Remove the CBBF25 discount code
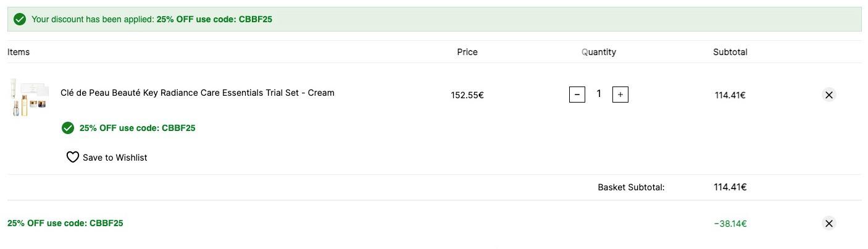This screenshot has width=868, height=249. pyautogui.click(x=829, y=223)
